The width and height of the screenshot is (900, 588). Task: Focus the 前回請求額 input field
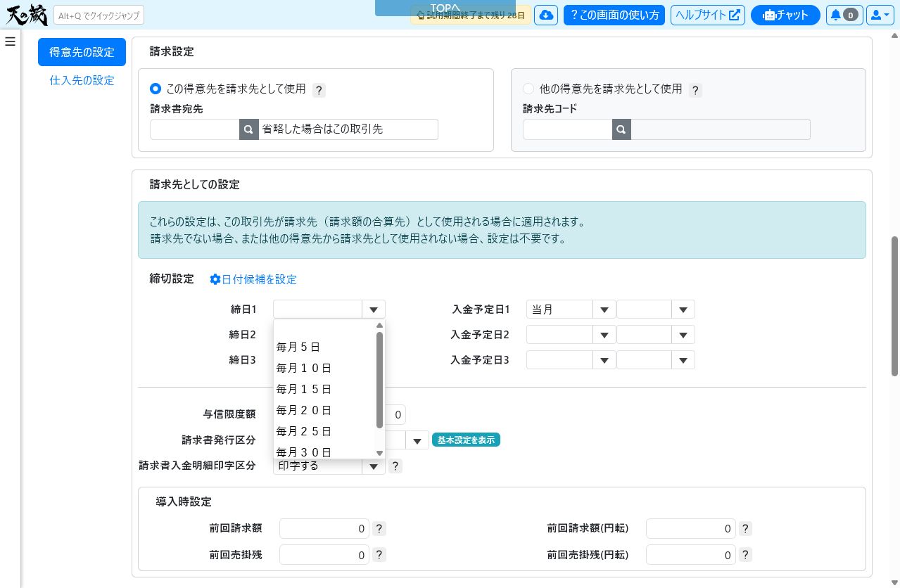coord(324,529)
